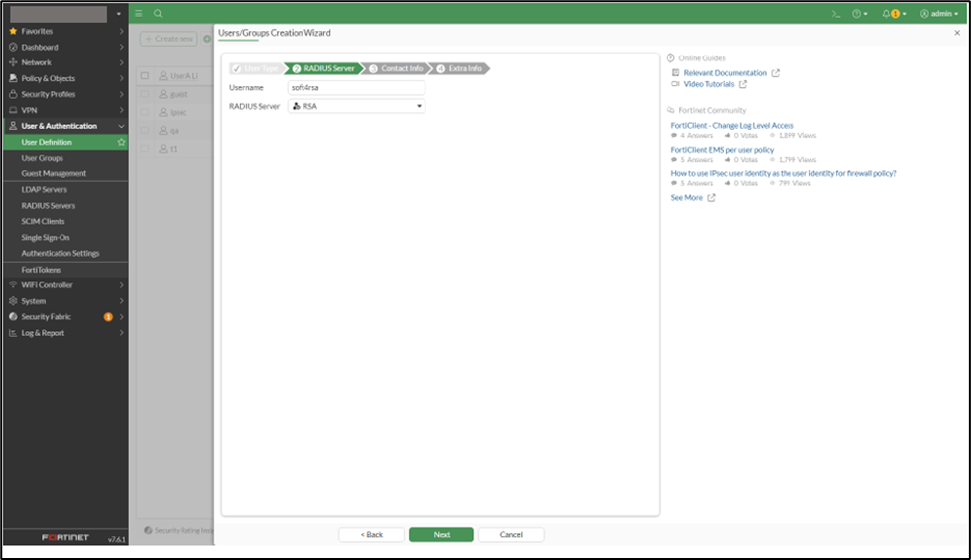971x560 pixels.
Task: Open the RADIUS Server dropdown
Action: click(x=356, y=106)
